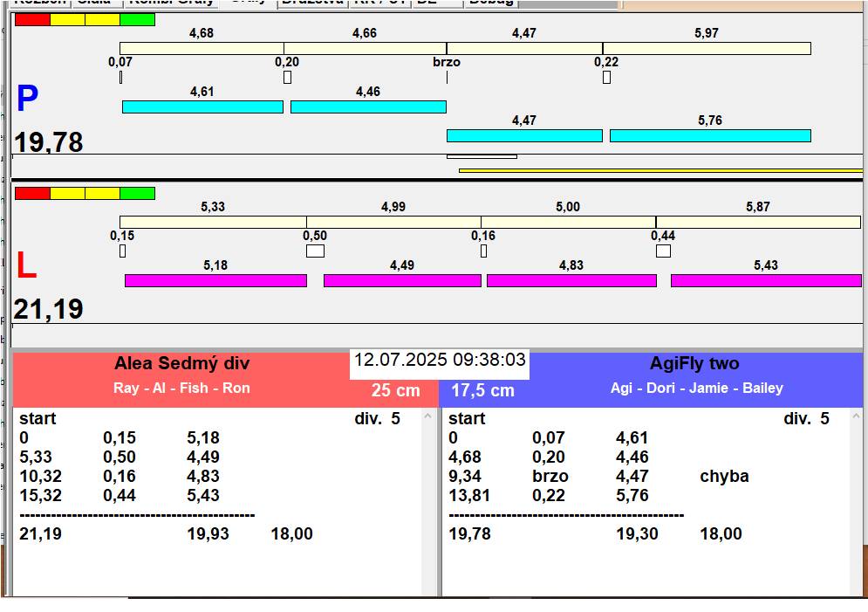Click the green start light in lane L
This screenshot has width=868, height=612.
point(137,193)
